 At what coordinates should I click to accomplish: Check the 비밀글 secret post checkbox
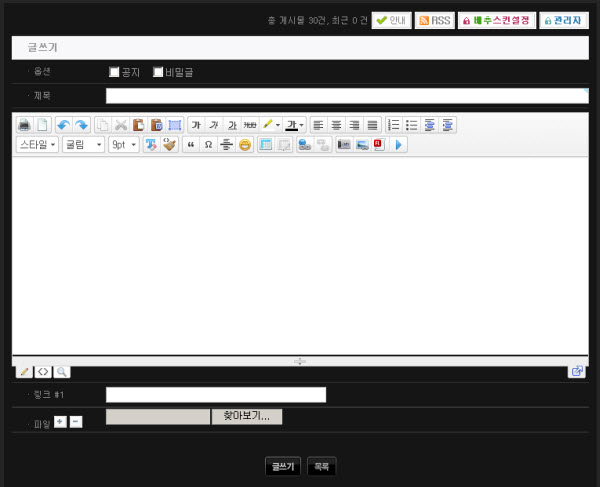(x=158, y=72)
